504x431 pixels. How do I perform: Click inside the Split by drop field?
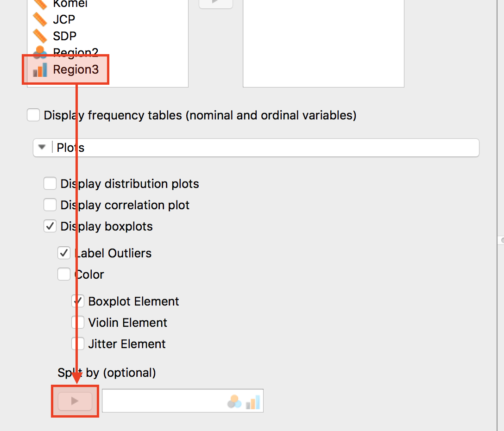183,401
